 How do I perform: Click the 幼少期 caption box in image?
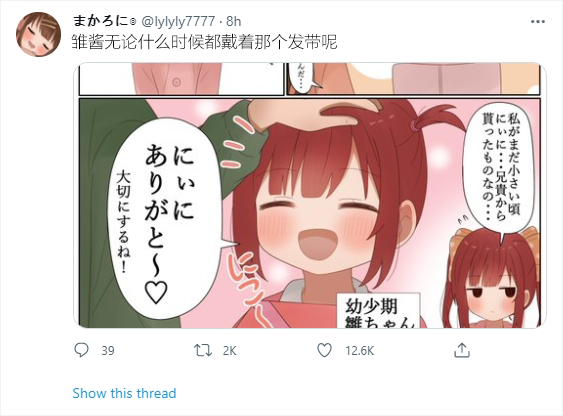(378, 310)
